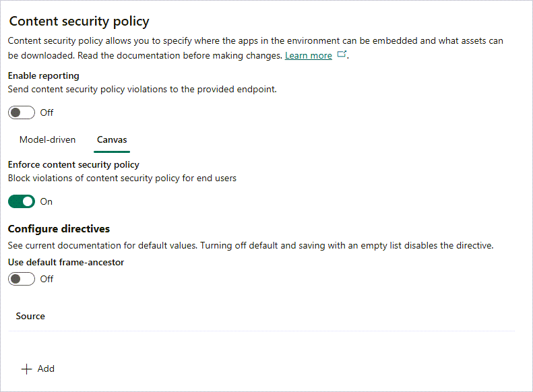This screenshot has width=533, height=392.
Task: Click the Enforce content security policy label
Action: click(x=73, y=165)
